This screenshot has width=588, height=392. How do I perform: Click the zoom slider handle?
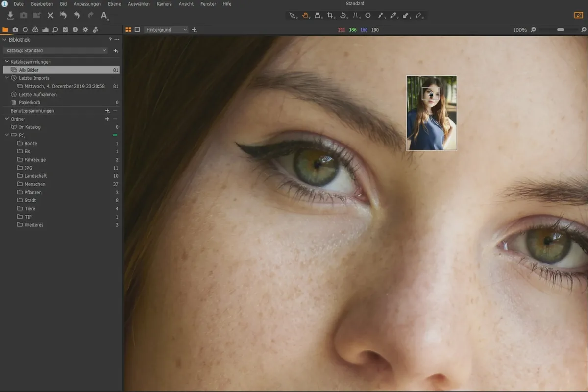pyautogui.click(x=561, y=30)
